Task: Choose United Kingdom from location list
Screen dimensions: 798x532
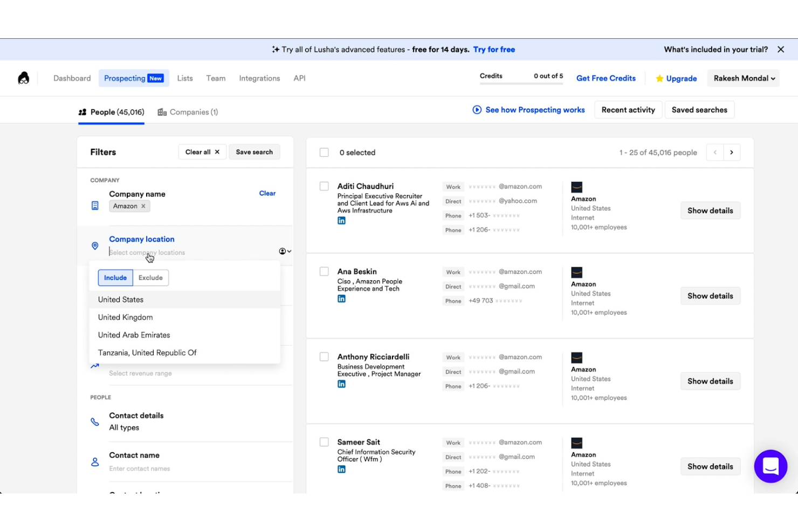Action: 185,317
